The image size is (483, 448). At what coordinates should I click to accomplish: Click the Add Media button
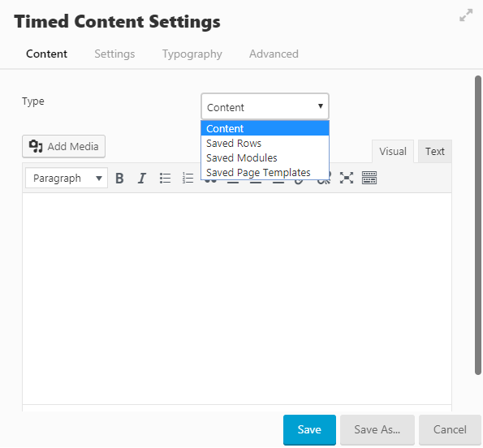(64, 146)
